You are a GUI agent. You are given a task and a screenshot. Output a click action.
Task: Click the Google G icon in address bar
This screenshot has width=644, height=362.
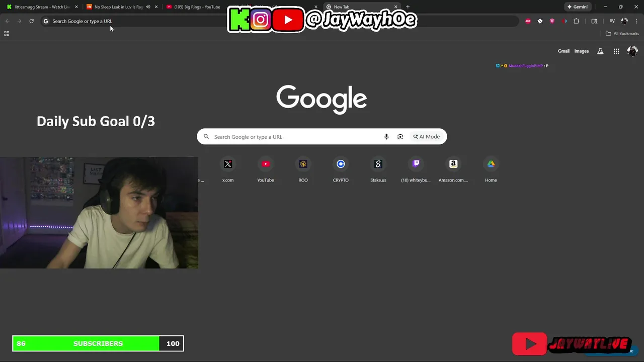pyautogui.click(x=46, y=21)
